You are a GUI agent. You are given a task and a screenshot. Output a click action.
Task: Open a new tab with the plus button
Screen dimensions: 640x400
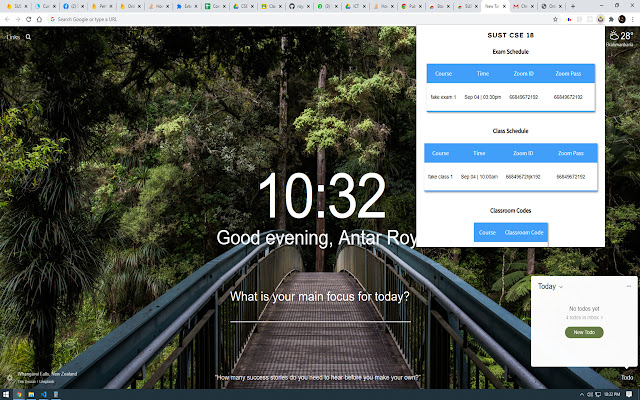click(573, 6)
